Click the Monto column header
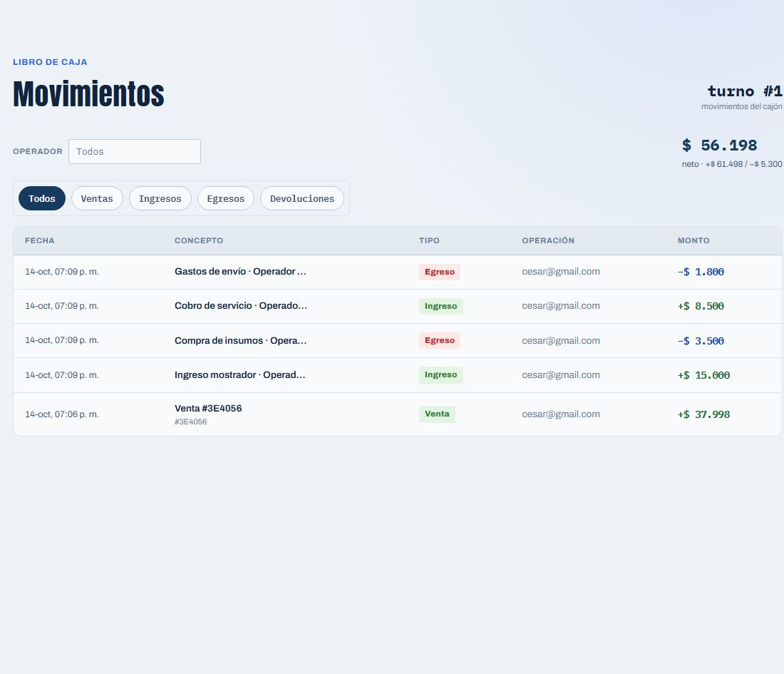The width and height of the screenshot is (784, 674). point(693,240)
